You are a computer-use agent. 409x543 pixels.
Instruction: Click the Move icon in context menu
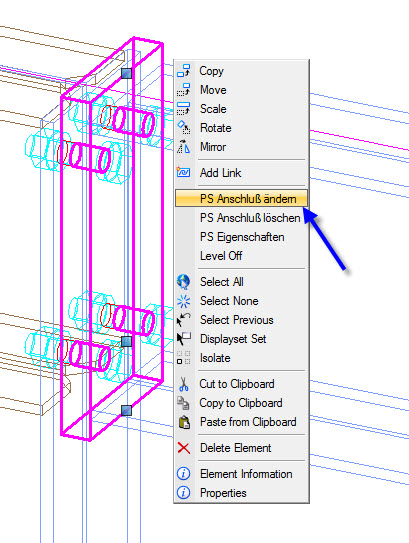pos(183,89)
